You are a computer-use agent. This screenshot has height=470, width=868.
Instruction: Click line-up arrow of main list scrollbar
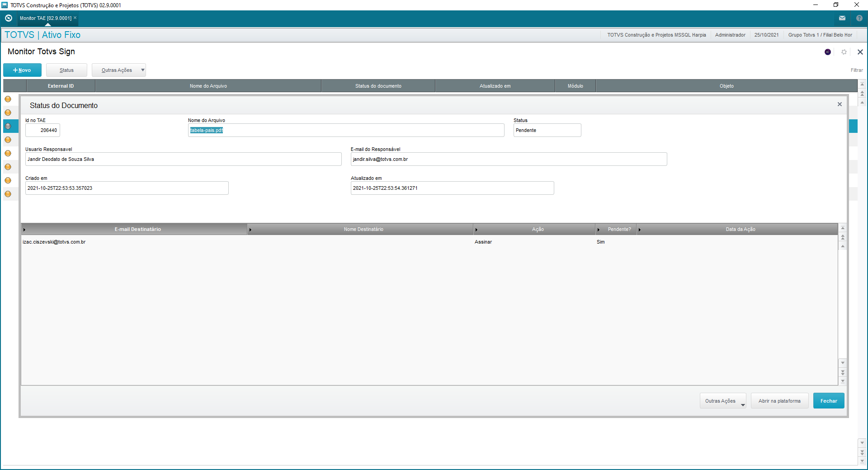coord(862,103)
